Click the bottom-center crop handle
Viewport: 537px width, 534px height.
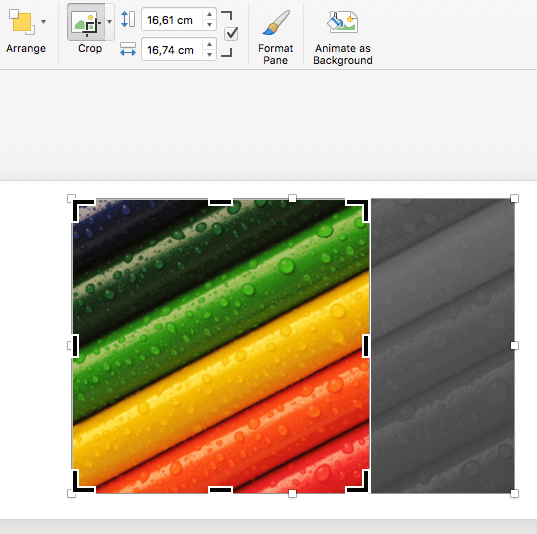coord(221,489)
